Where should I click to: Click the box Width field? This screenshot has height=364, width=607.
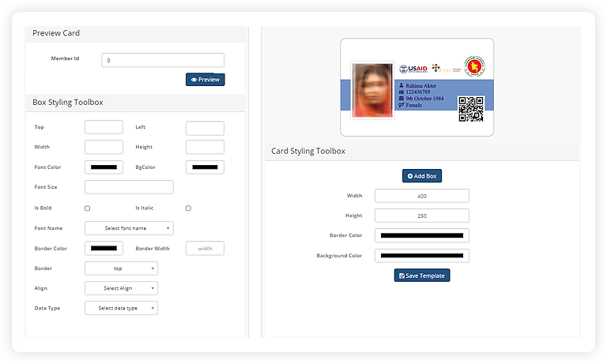[x=104, y=147]
